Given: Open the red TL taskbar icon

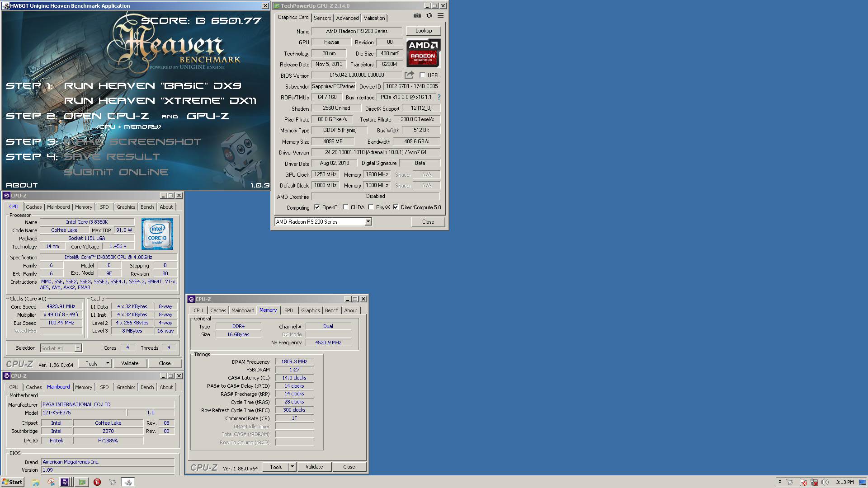Looking at the screenshot, I should tap(97, 482).
